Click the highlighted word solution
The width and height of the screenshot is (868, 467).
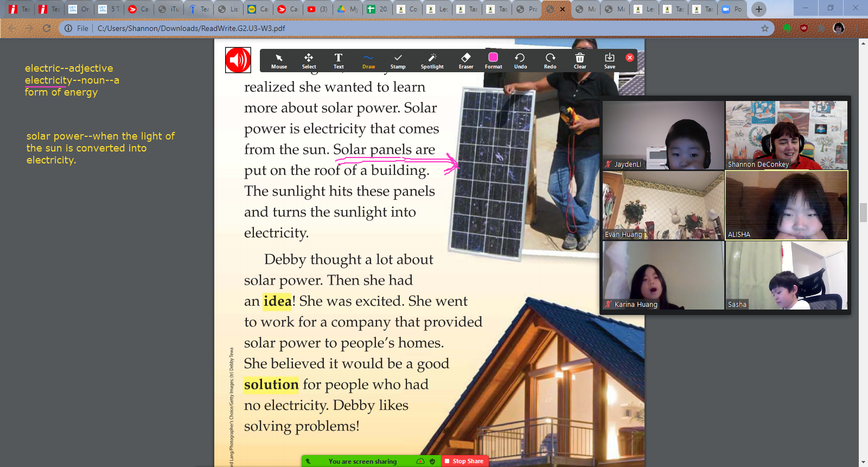(x=271, y=384)
